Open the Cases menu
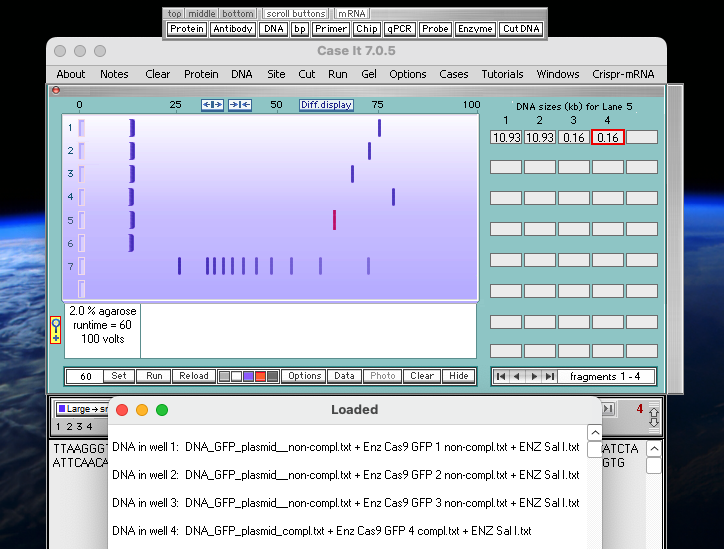This screenshot has width=724, height=549. tap(454, 74)
